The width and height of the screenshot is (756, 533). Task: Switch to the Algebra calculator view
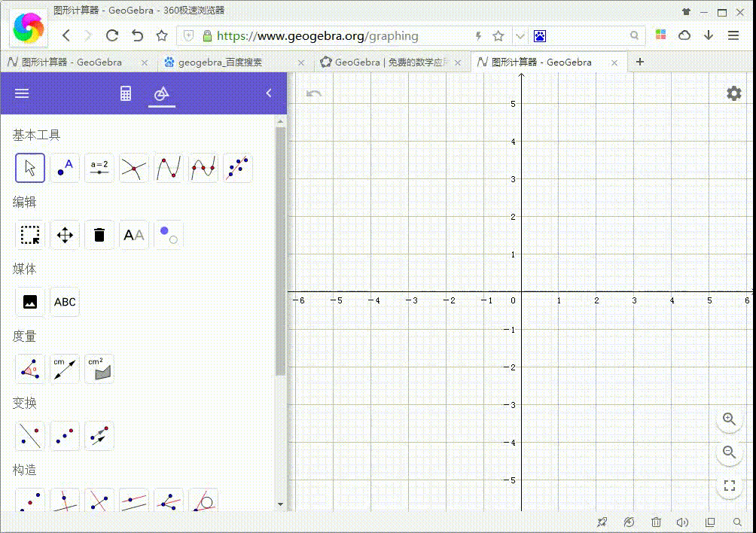[x=125, y=93]
